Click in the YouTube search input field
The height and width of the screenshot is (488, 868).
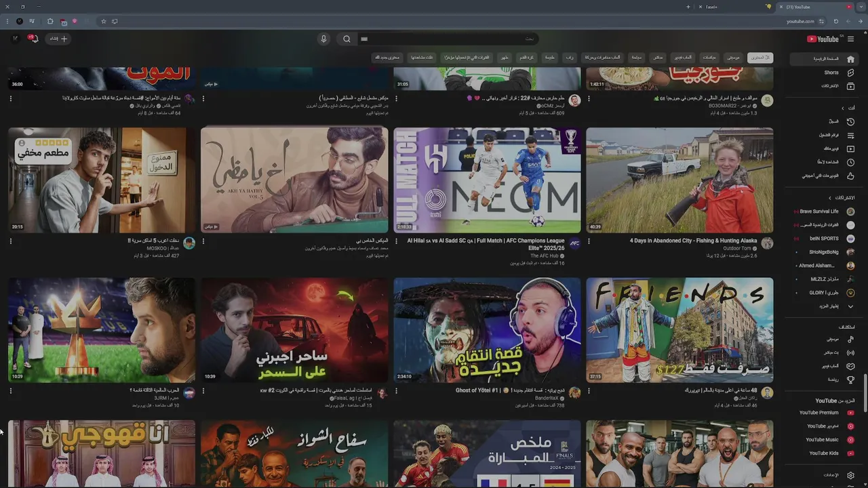coord(448,39)
